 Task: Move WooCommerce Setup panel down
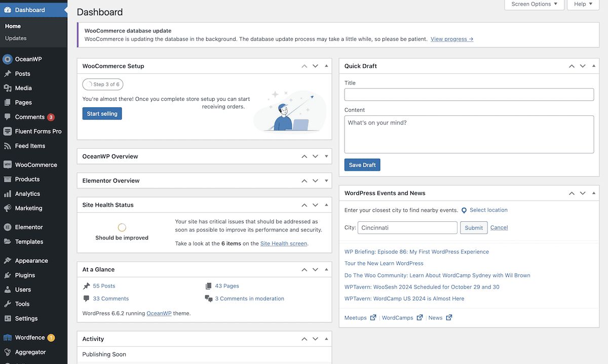coord(315,66)
